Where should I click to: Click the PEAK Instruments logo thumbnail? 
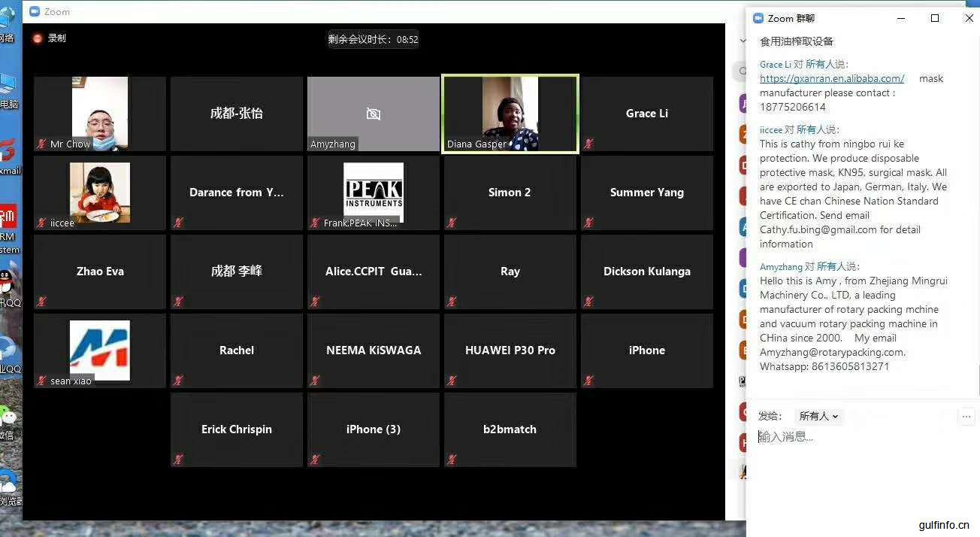tap(374, 192)
